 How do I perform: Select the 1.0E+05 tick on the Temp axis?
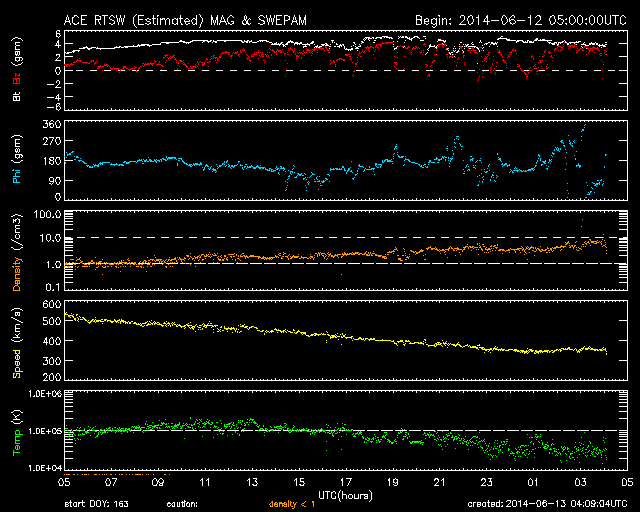(45, 431)
